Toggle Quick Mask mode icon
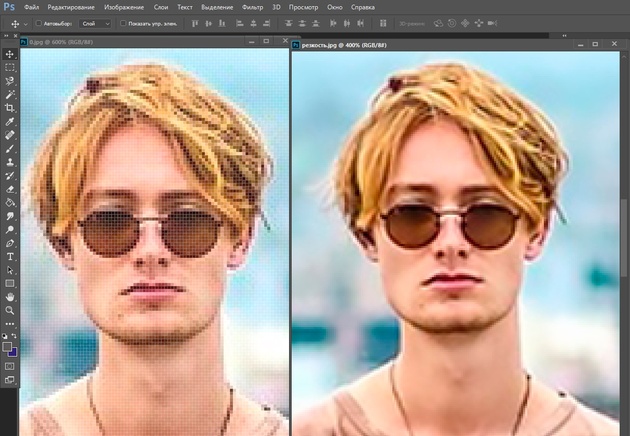Viewport: 630px width, 436px height. (10, 365)
